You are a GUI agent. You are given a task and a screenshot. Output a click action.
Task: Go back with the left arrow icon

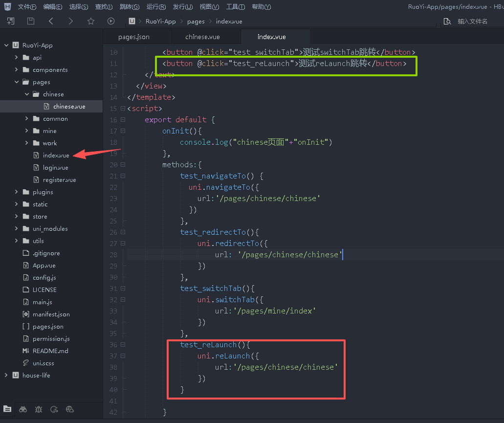(51, 21)
